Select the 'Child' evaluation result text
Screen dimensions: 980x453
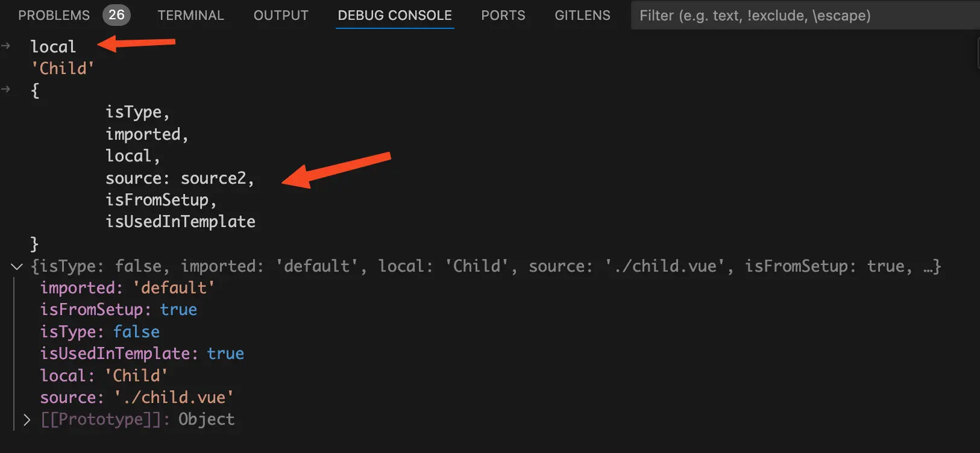(x=63, y=68)
